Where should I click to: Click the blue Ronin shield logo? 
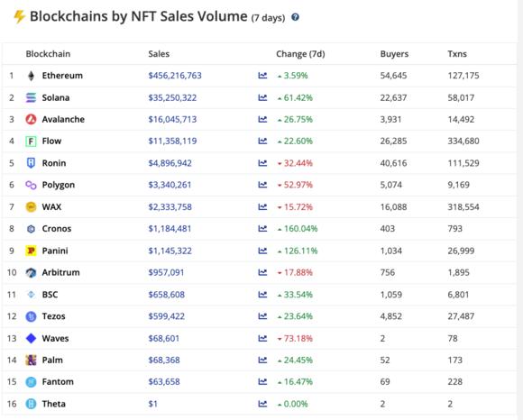pos(31,163)
